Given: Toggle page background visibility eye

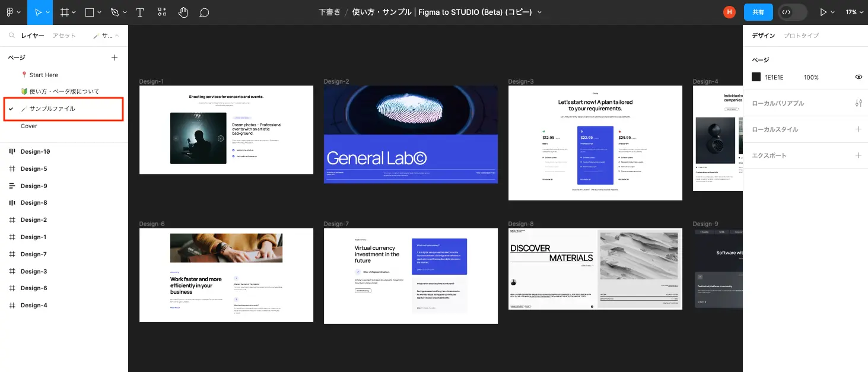Looking at the screenshot, I should coord(859,77).
